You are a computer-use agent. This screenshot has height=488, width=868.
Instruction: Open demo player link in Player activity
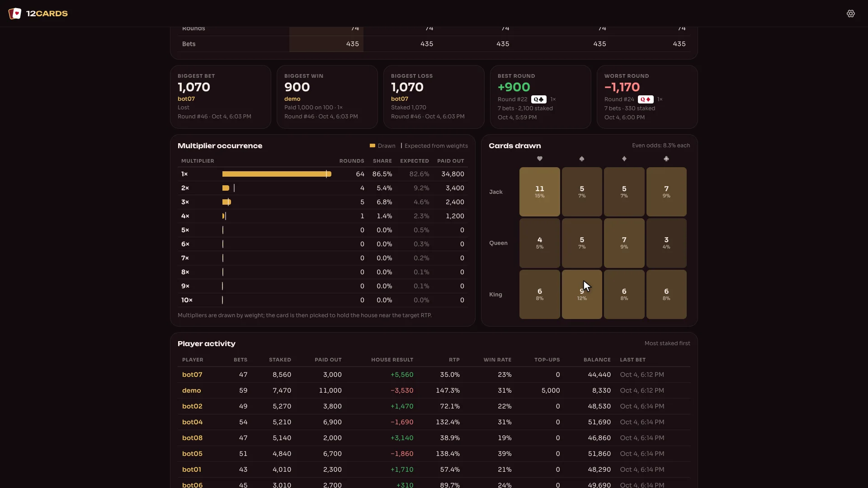pos(191,390)
